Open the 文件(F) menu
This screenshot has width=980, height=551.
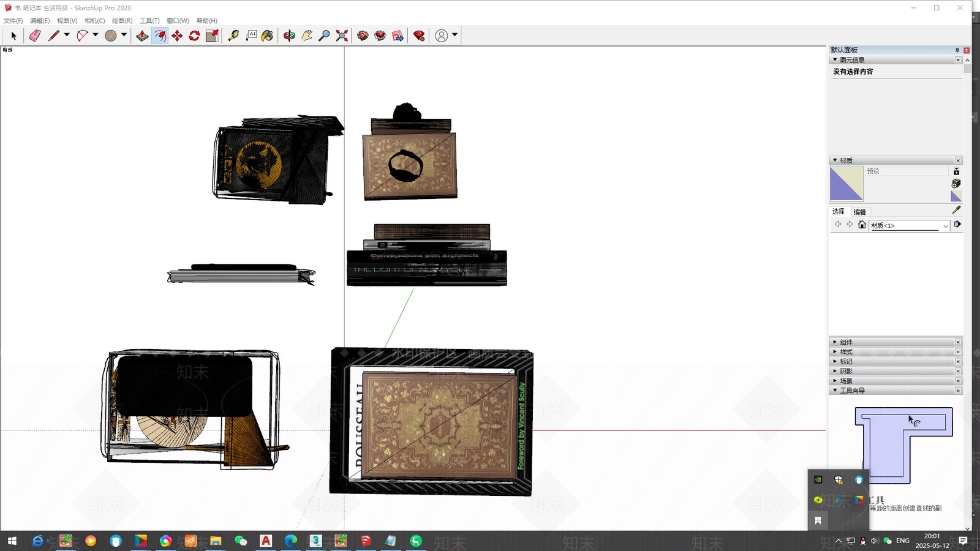click(13, 21)
